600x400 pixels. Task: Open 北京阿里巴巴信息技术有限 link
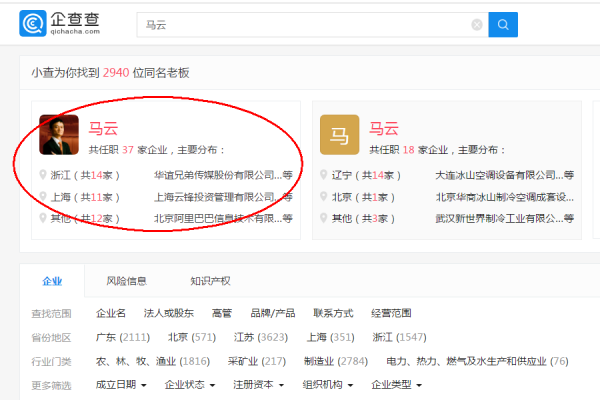[x=223, y=219]
